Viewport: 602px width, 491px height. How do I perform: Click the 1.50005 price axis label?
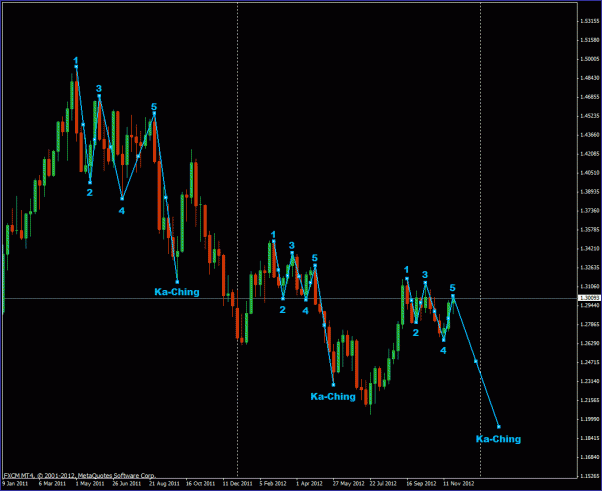pyautogui.click(x=590, y=59)
